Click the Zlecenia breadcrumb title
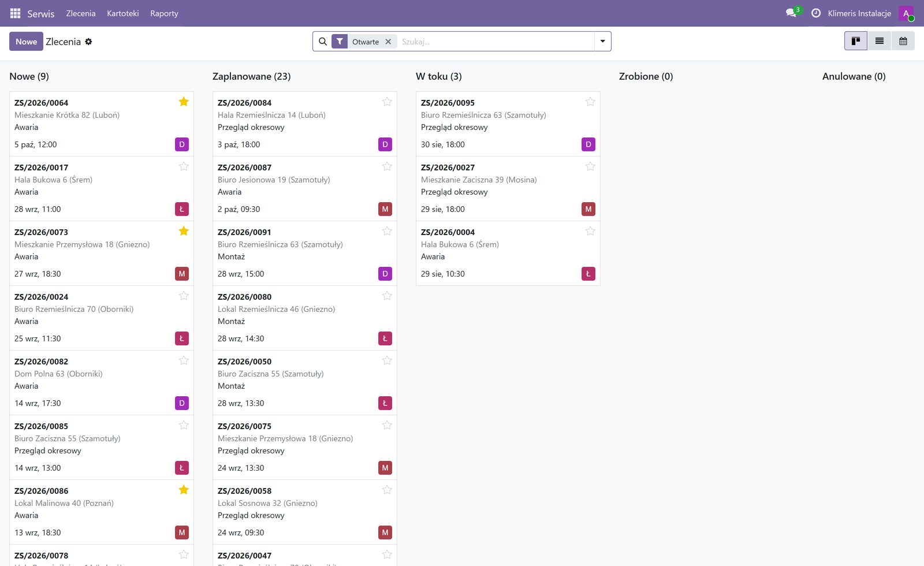 (64, 42)
